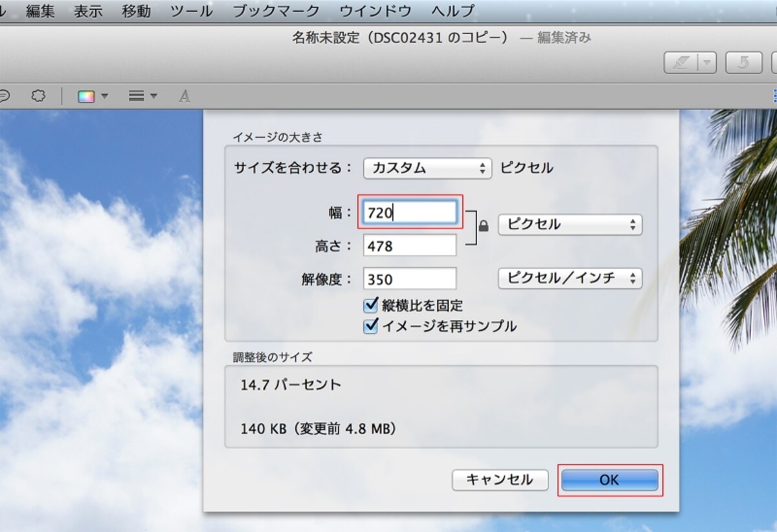Click the aspect ratio lock icon

coord(483,226)
